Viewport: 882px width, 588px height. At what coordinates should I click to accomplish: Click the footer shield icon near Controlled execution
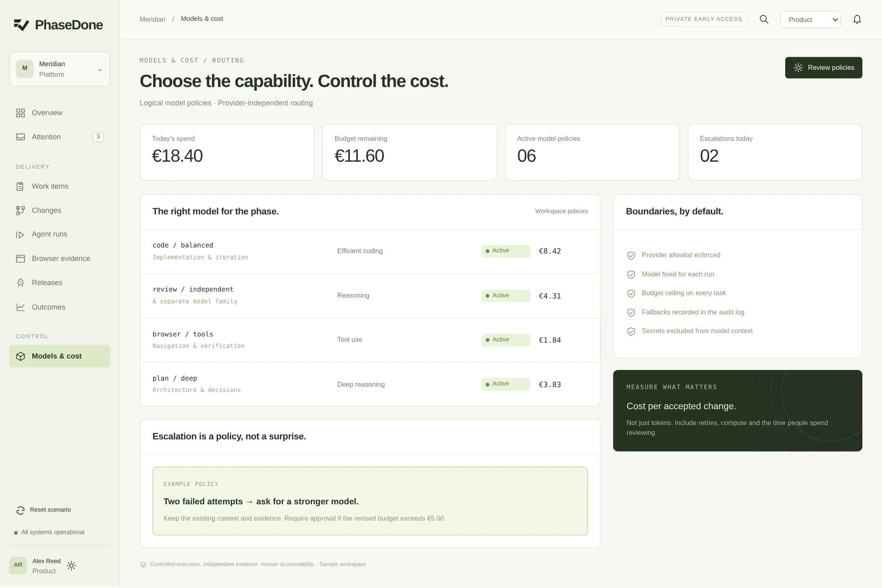pos(143,565)
